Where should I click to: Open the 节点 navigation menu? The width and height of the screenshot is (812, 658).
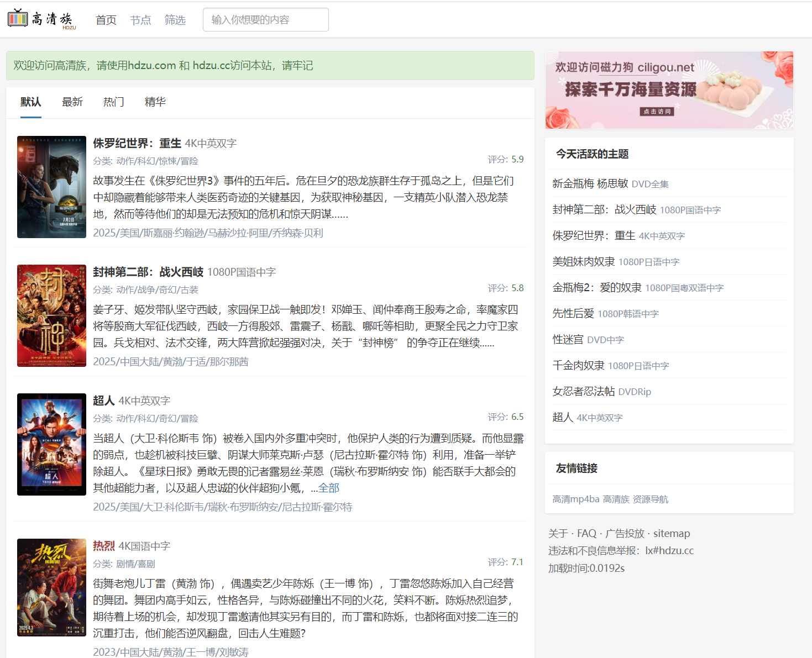140,20
